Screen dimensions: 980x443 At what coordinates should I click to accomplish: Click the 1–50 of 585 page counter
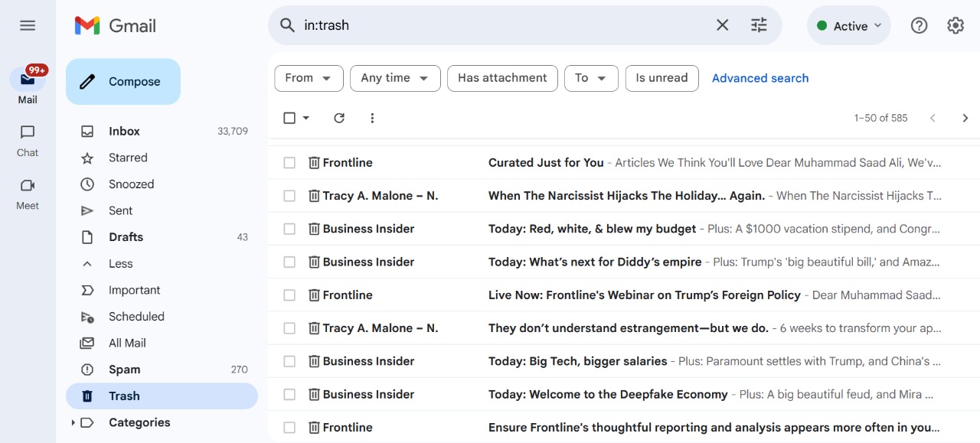coord(880,118)
